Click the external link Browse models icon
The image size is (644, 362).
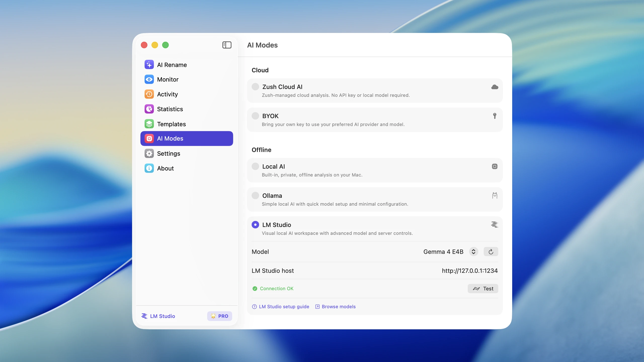(x=317, y=307)
